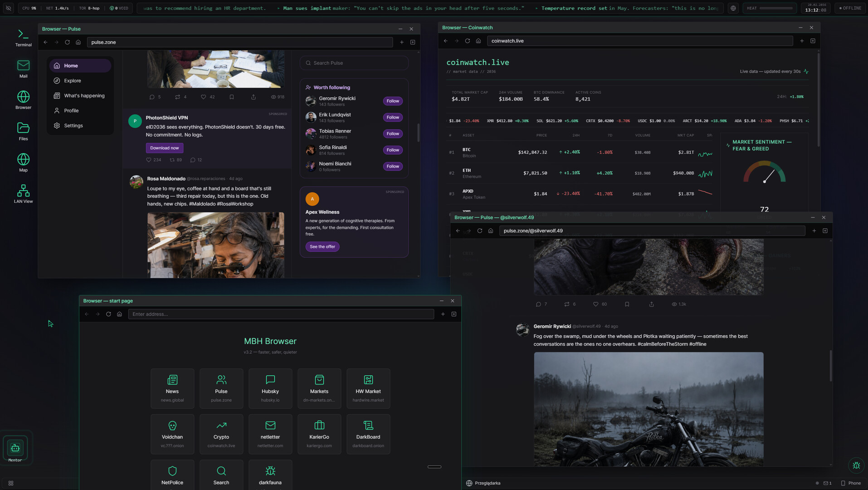Screen dimensions: 868x490
Task: Open the News tile on start page
Action: click(x=172, y=389)
